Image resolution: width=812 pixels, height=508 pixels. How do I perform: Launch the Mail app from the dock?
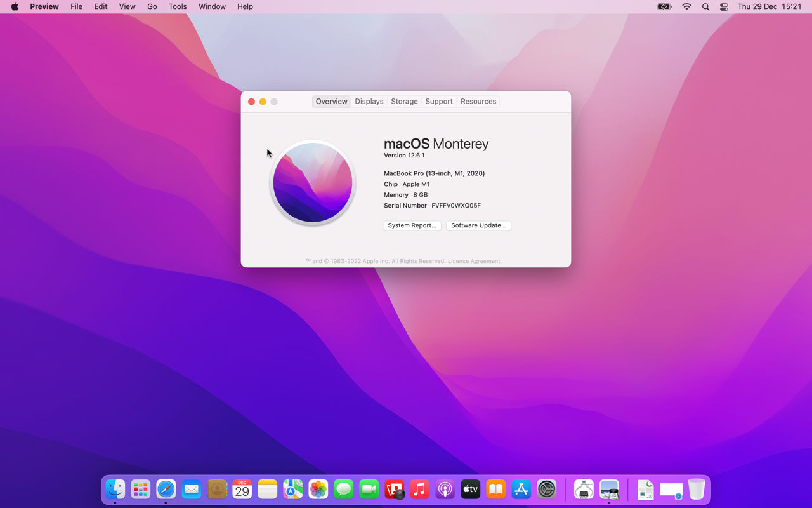(x=192, y=489)
